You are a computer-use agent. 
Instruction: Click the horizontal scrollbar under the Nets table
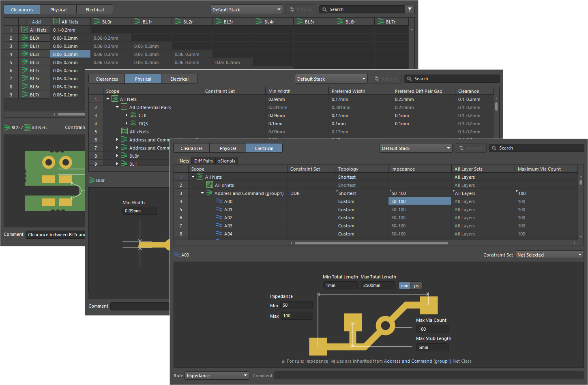(x=371, y=243)
